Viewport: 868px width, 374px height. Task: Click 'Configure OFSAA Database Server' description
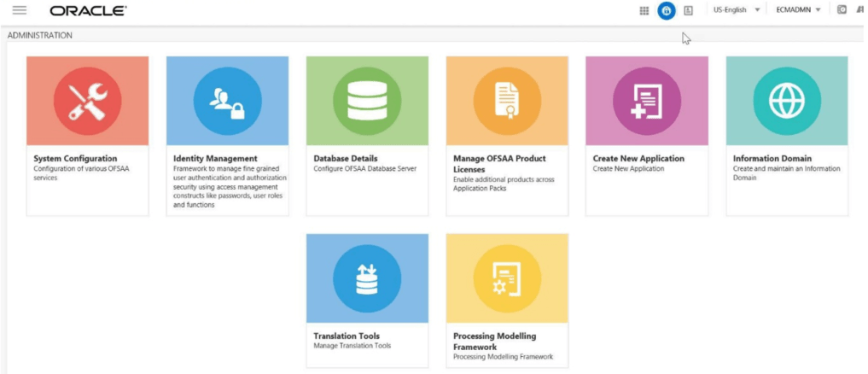364,168
